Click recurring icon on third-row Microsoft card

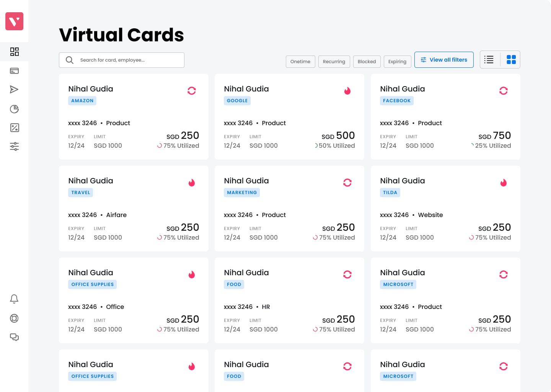(x=504, y=274)
